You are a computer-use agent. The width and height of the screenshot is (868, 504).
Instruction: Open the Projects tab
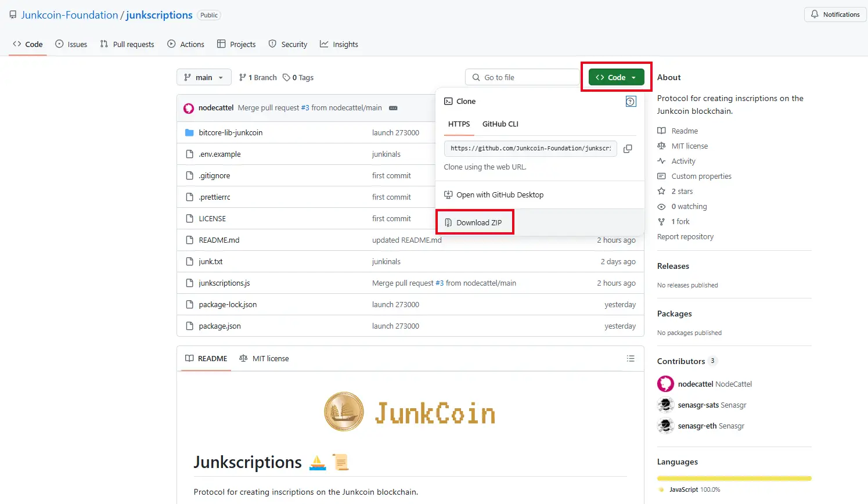[236, 44]
